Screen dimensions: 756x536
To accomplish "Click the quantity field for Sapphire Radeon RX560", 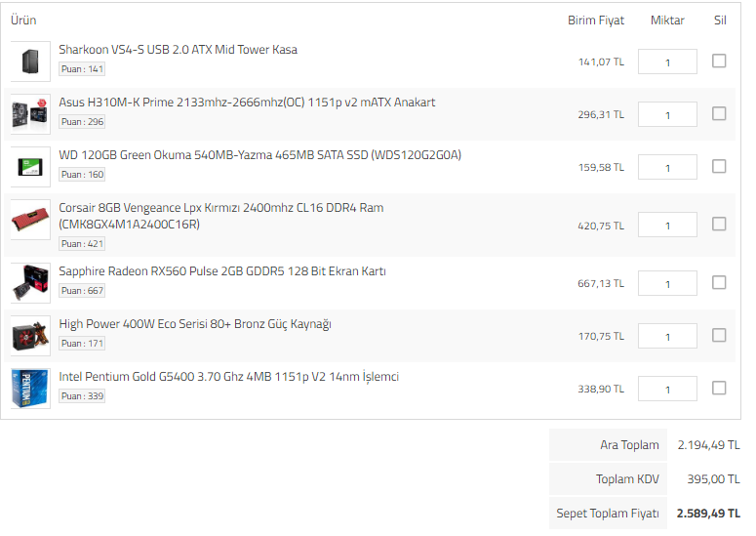I will click(667, 283).
